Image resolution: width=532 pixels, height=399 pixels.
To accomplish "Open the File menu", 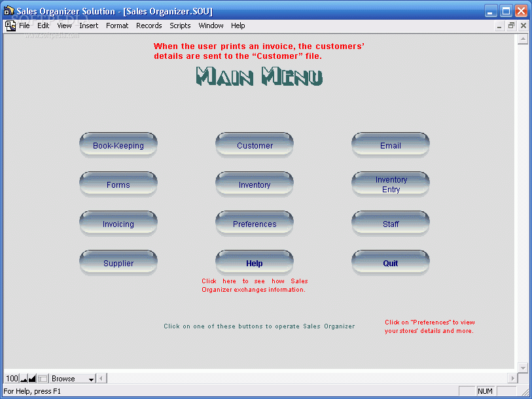I will (24, 26).
